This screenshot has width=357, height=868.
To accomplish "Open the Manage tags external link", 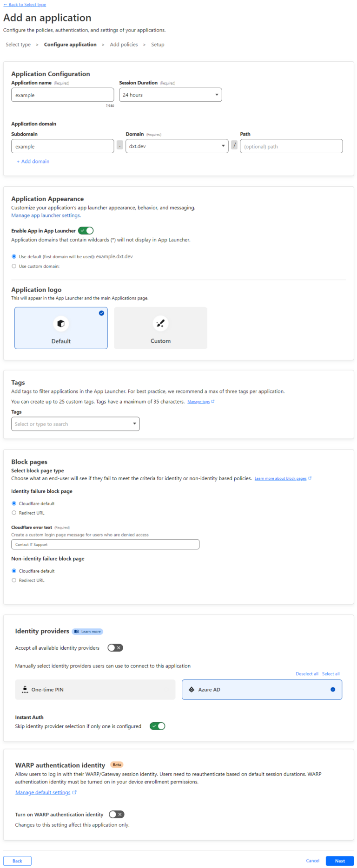I will coord(198,401).
